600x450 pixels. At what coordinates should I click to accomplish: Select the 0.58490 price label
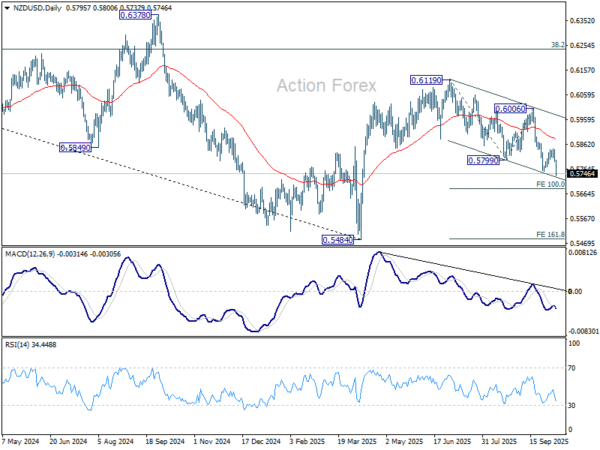pos(76,148)
